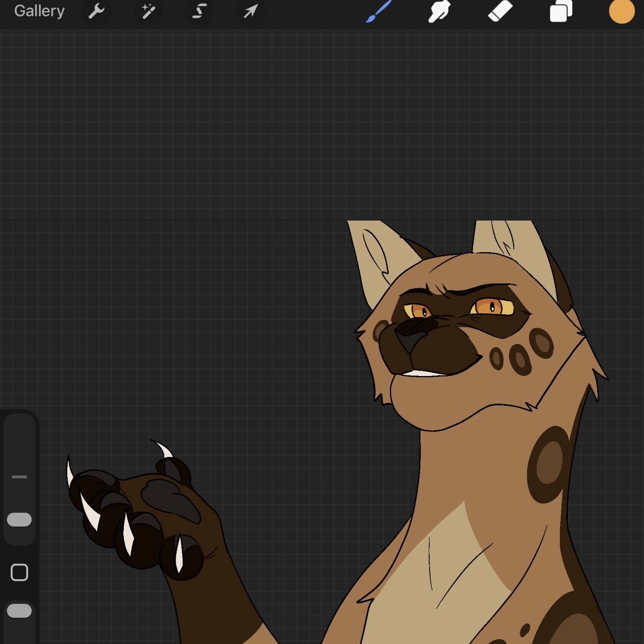
Task: Tap the saved size notch on the sidebar
Action: point(19,477)
